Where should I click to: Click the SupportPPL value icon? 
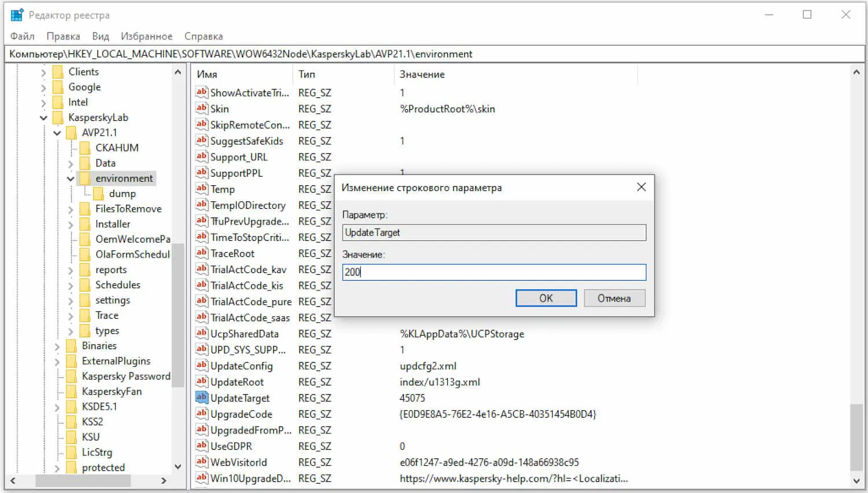click(x=201, y=172)
